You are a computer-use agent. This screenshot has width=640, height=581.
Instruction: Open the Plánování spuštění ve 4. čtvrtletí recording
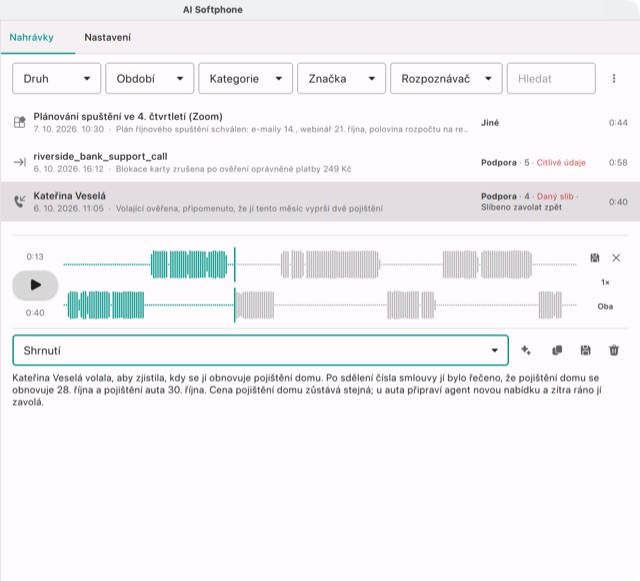click(320, 122)
